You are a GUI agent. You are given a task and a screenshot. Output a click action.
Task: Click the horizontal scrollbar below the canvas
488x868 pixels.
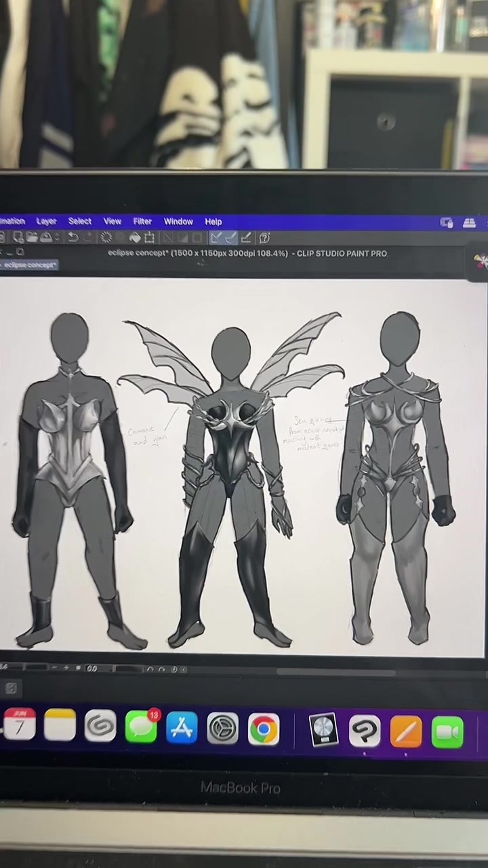coord(335,673)
